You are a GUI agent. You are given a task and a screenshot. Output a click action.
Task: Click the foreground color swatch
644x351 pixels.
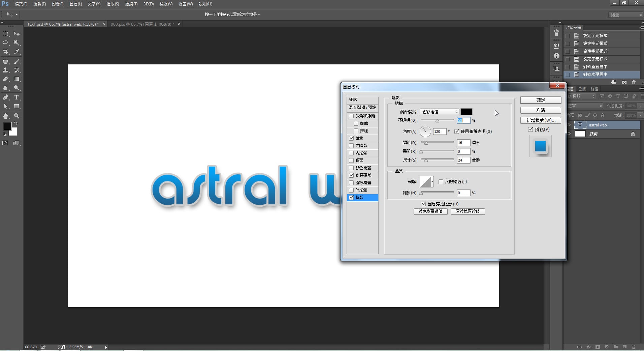coord(7,126)
